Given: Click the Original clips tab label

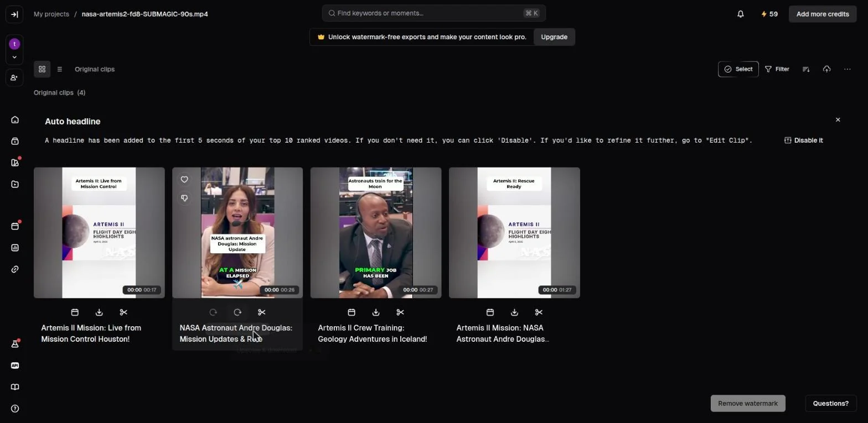Looking at the screenshot, I should 95,69.
